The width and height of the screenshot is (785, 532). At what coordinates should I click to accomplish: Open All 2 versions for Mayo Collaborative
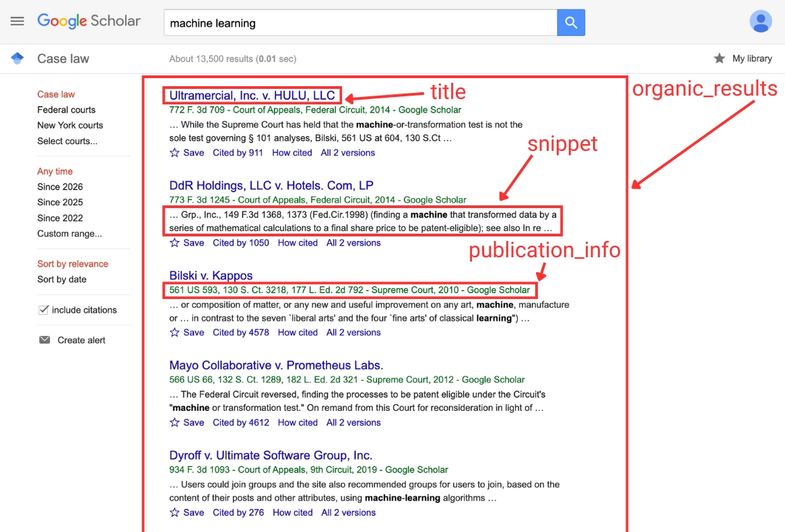pos(353,423)
